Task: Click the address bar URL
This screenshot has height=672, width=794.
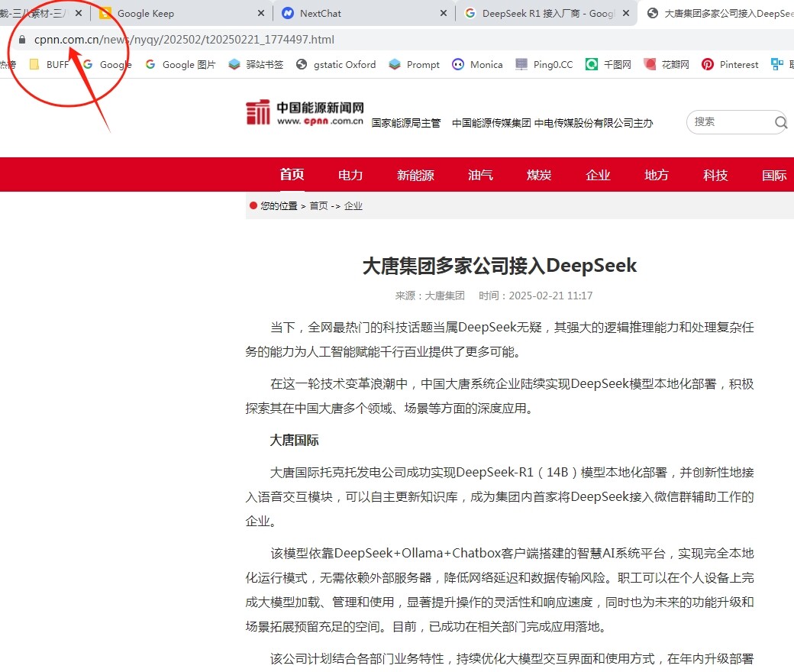Action: pyautogui.click(x=184, y=40)
